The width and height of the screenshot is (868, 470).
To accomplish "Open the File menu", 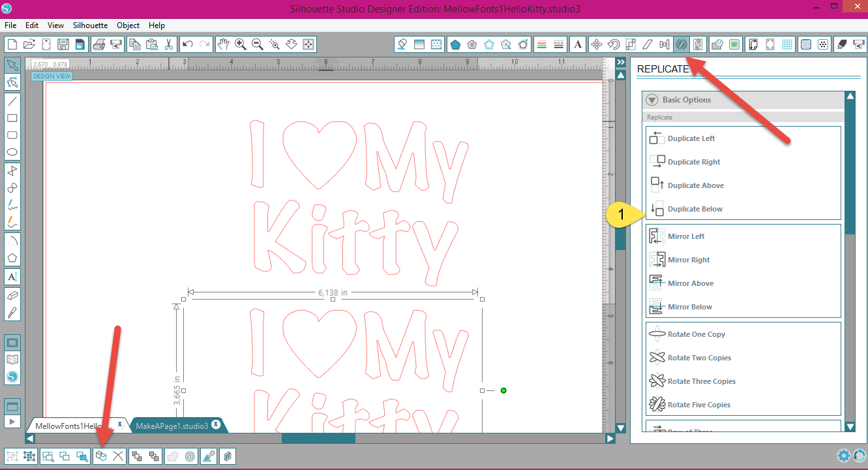I will (x=10, y=25).
